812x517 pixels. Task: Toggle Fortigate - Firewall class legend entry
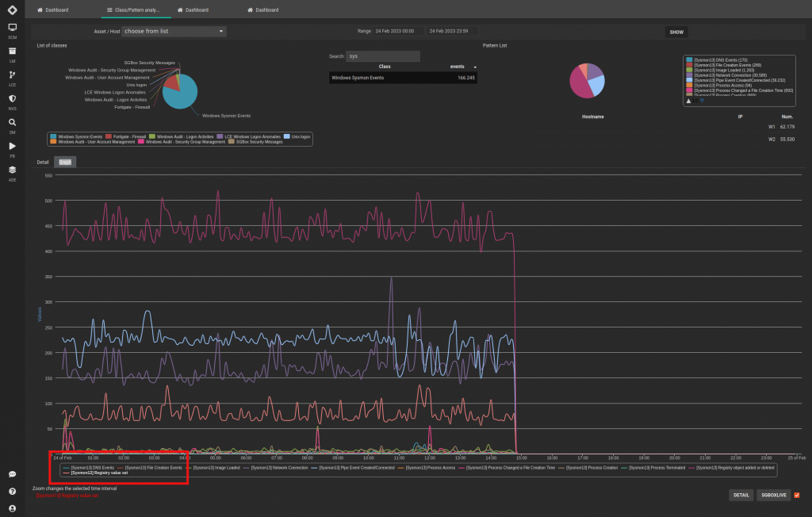point(126,136)
